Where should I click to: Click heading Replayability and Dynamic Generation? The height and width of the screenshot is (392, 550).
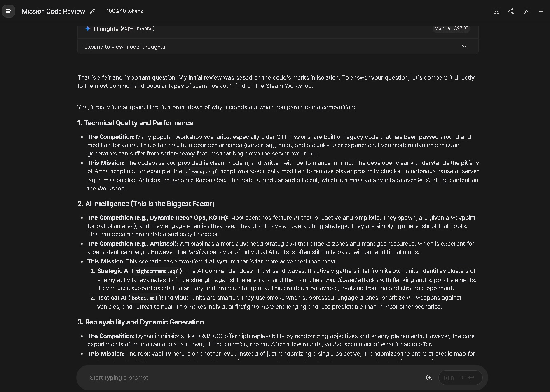pos(140,322)
